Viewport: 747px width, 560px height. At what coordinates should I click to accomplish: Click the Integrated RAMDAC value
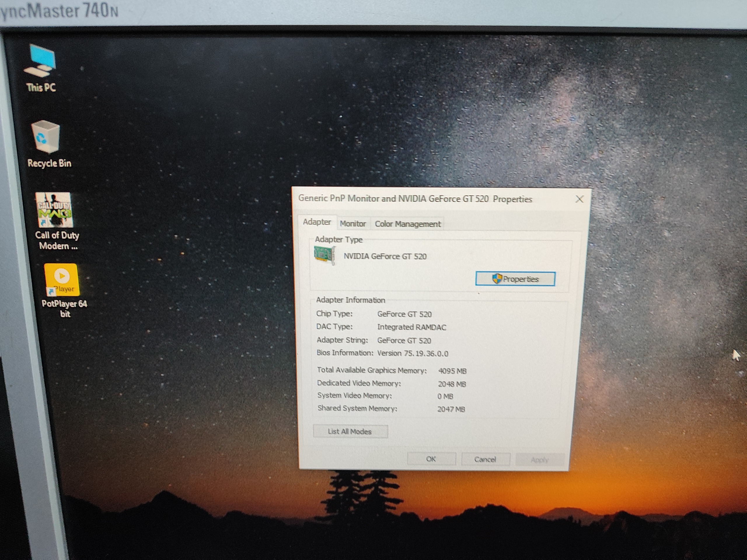coord(411,327)
